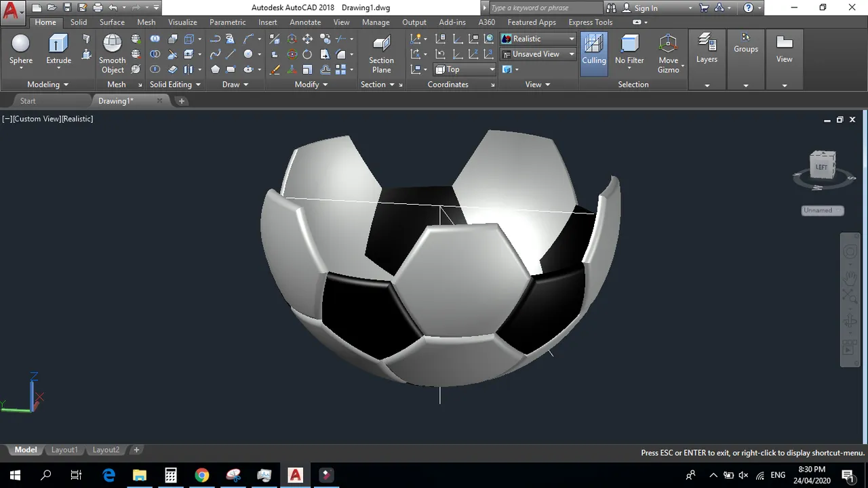
Task: Click the Help question mark icon
Action: [x=749, y=8]
